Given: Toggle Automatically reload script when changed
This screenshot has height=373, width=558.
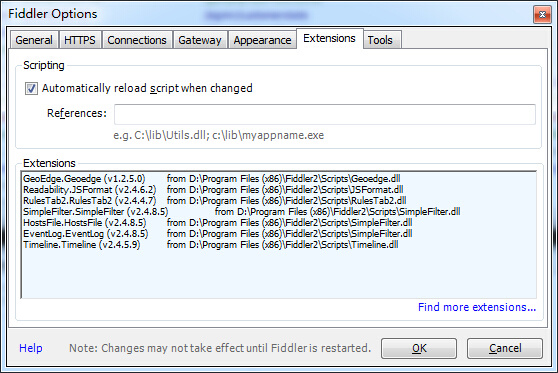Looking at the screenshot, I should [31, 88].
